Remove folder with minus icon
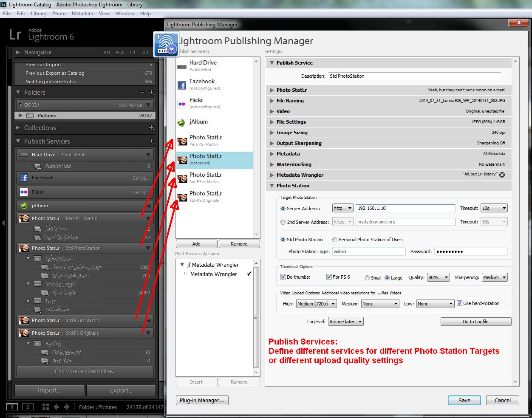 142,93
